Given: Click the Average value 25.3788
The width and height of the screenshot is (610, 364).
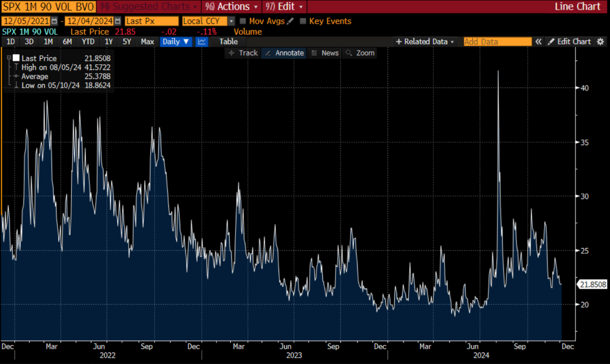Looking at the screenshot, I should (x=97, y=76).
